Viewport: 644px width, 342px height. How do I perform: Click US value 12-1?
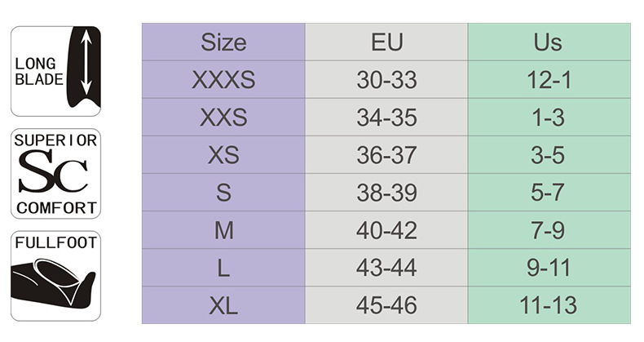(549, 80)
